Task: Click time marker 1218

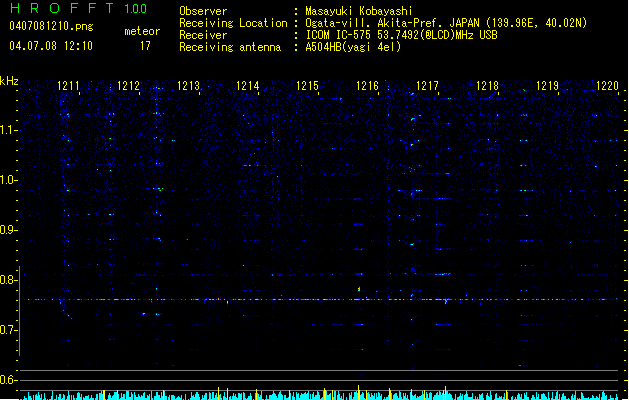Action: (487, 86)
